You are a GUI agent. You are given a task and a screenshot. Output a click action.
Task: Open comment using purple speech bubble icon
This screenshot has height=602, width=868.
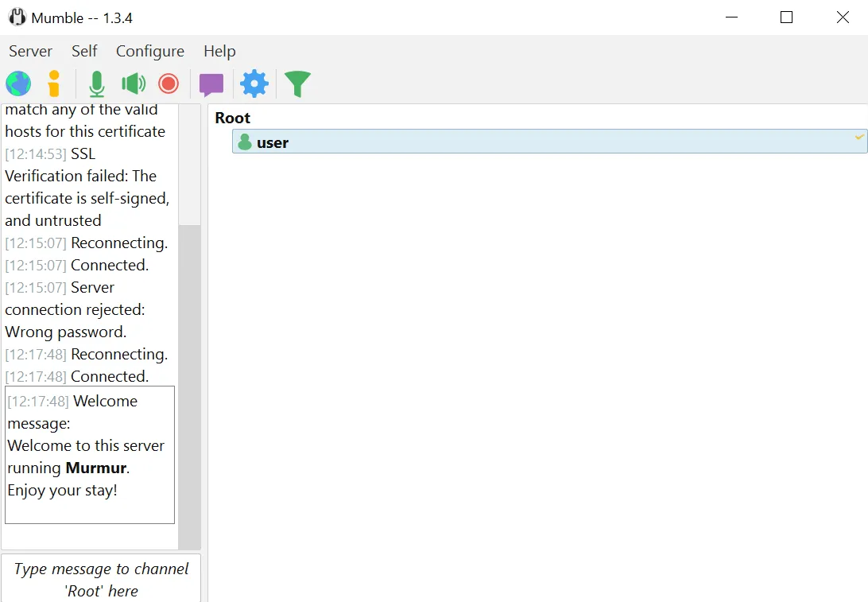click(211, 84)
